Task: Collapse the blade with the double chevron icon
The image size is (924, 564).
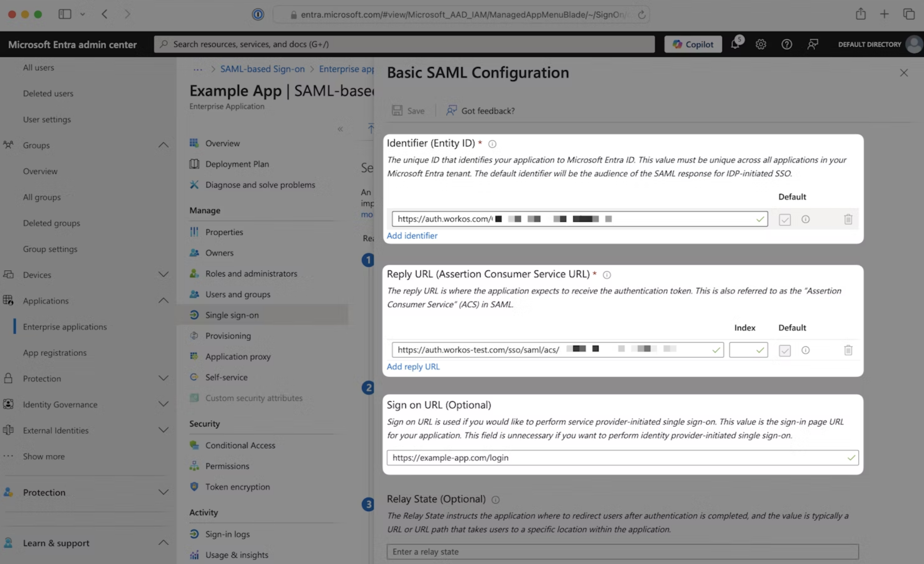Action: pyautogui.click(x=340, y=129)
